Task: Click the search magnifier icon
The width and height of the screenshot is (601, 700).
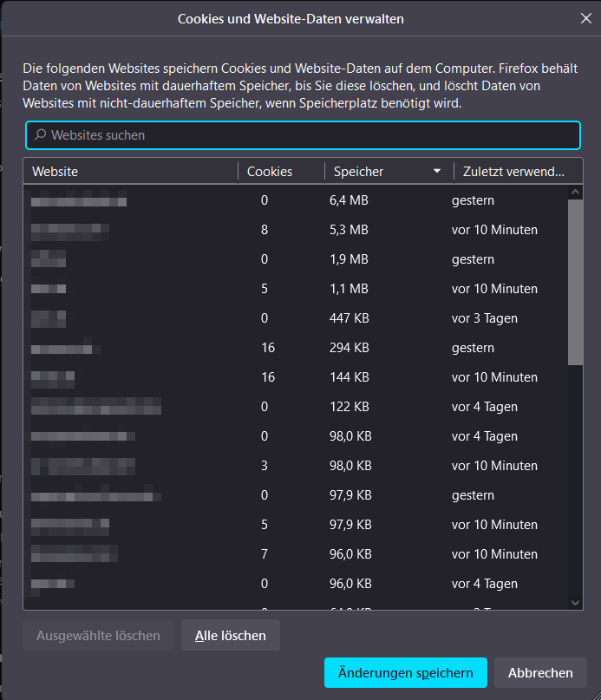Action: coord(40,135)
